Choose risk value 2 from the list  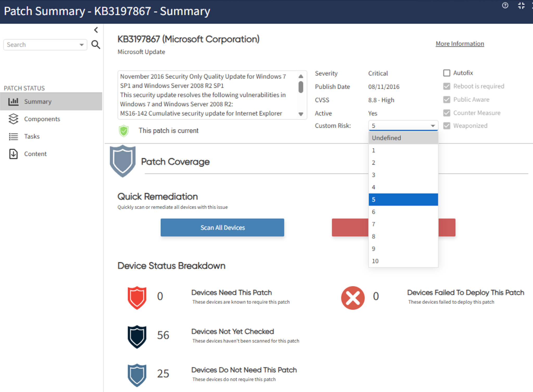[x=403, y=163]
